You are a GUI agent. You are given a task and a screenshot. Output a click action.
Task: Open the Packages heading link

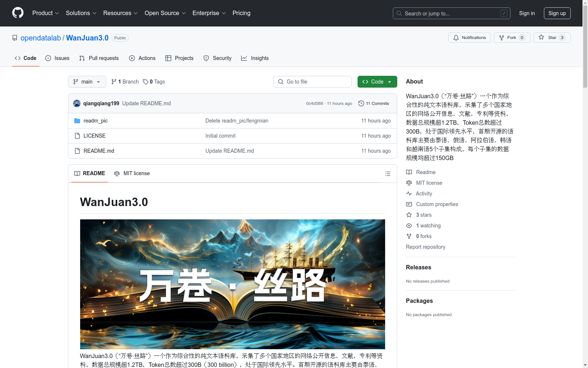point(419,301)
